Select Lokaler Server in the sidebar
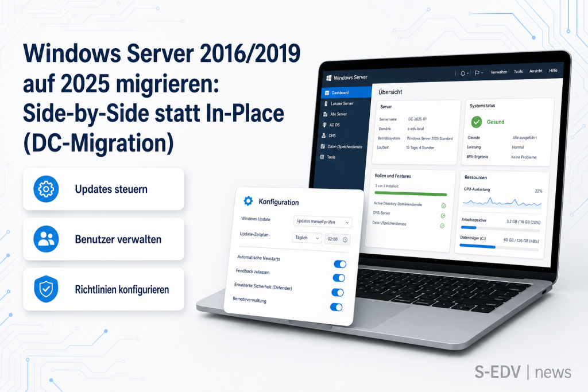Image resolution: width=588 pixels, height=392 pixels. click(342, 103)
